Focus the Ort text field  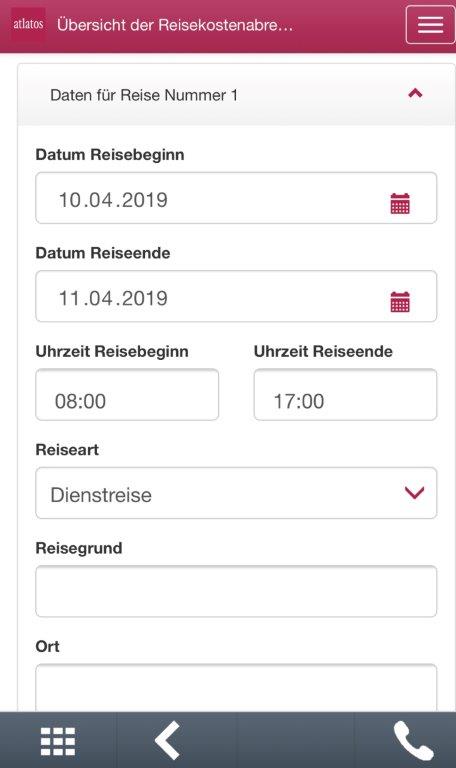coord(236,688)
